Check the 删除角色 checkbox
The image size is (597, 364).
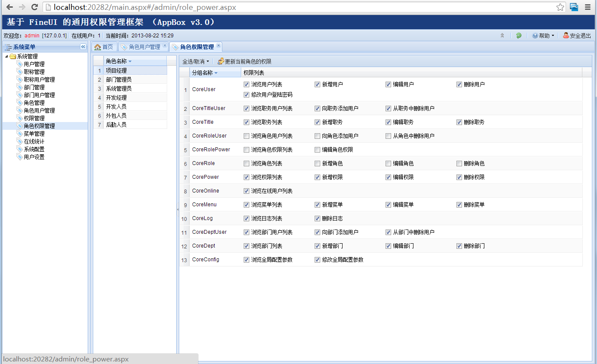tap(459, 163)
